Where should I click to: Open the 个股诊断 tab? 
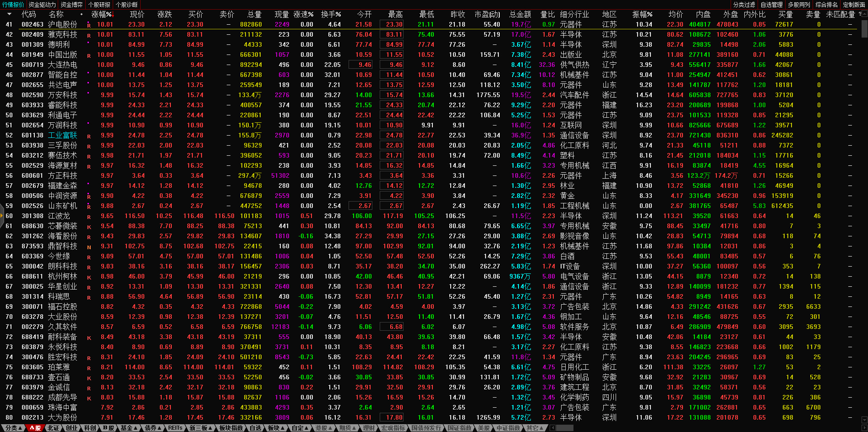click(126, 5)
